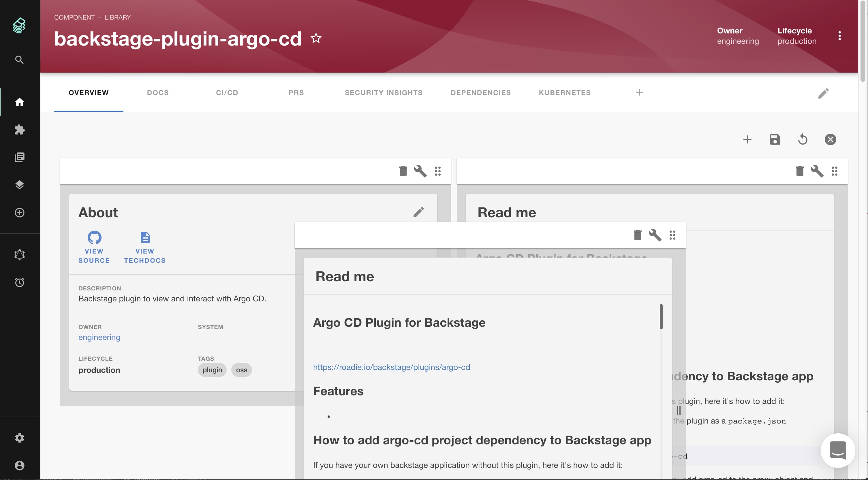Open the Docs library icon in sidebar
The image size is (868, 480).
(x=20, y=156)
